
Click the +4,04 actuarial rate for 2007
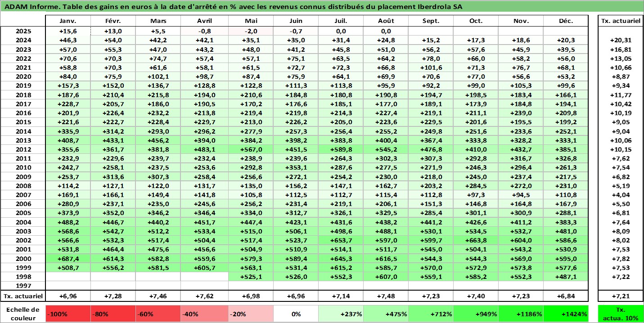(620, 195)
